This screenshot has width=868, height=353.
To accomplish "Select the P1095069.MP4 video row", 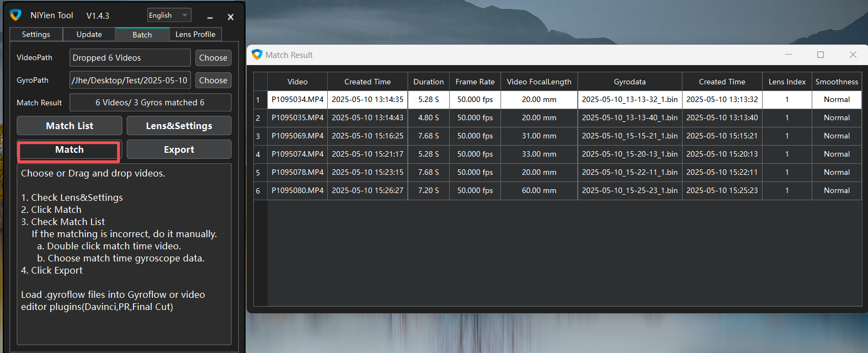I will click(x=297, y=136).
